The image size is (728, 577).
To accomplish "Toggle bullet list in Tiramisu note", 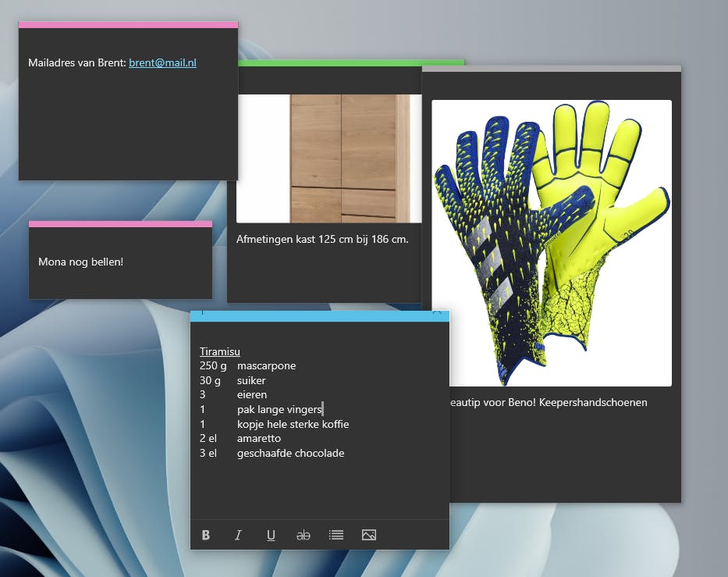I will point(336,535).
